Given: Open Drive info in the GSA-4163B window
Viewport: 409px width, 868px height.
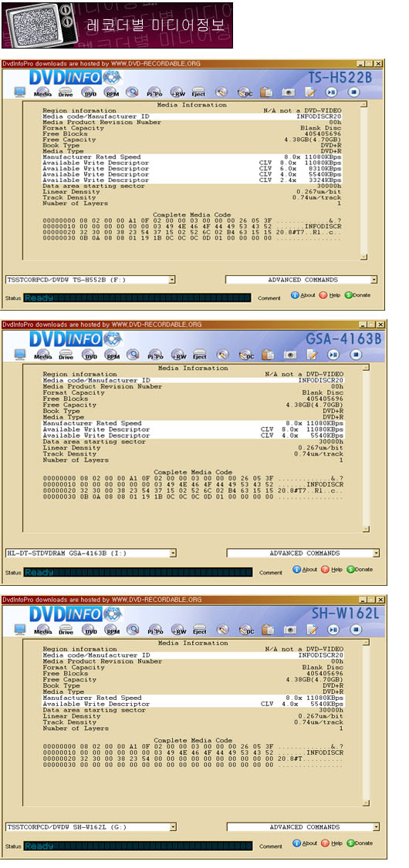Looking at the screenshot, I should tap(66, 354).
